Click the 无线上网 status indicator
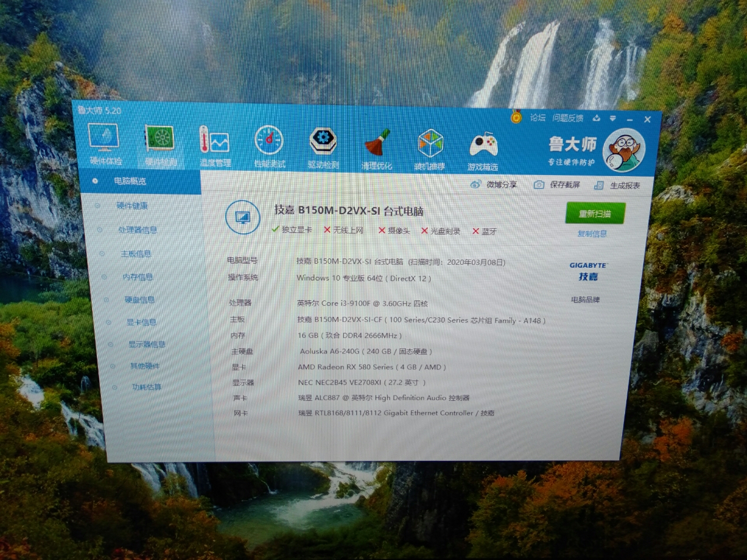This screenshot has width=747, height=560. pyautogui.click(x=344, y=230)
